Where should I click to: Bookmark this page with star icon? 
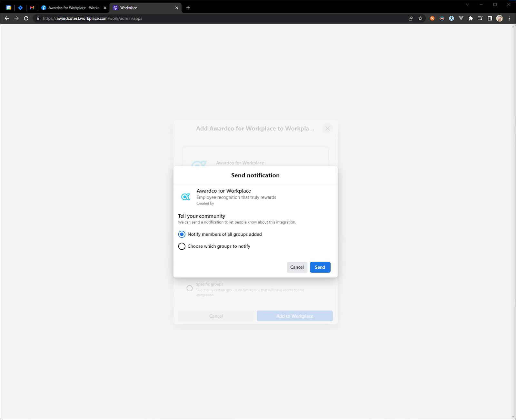tap(420, 18)
